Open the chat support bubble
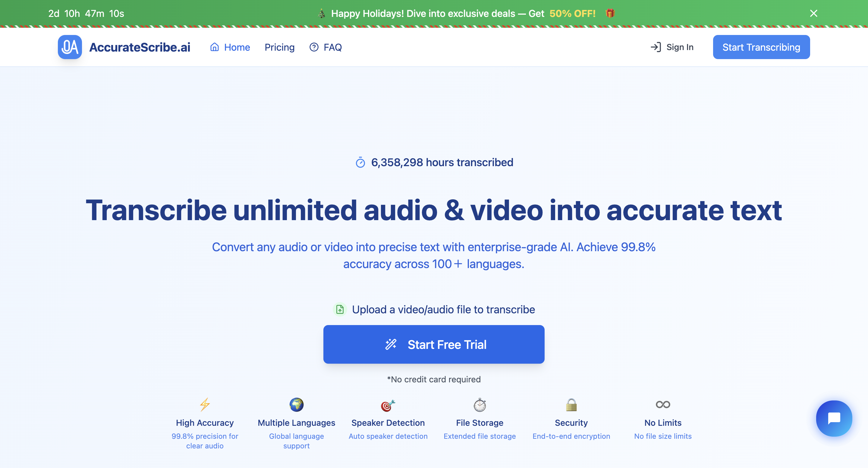The height and width of the screenshot is (468, 868). 834,419
